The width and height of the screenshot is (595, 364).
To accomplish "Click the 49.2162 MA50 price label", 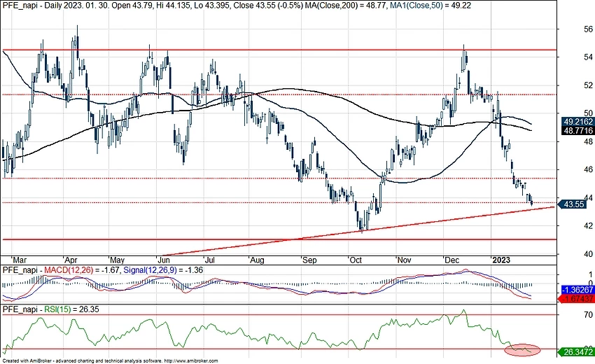I will click(x=578, y=122).
